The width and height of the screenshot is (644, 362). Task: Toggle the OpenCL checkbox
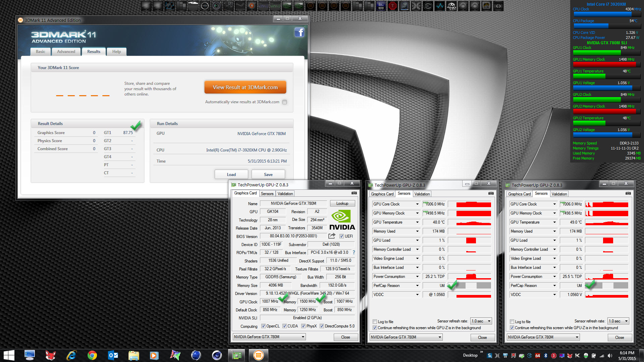point(263,326)
